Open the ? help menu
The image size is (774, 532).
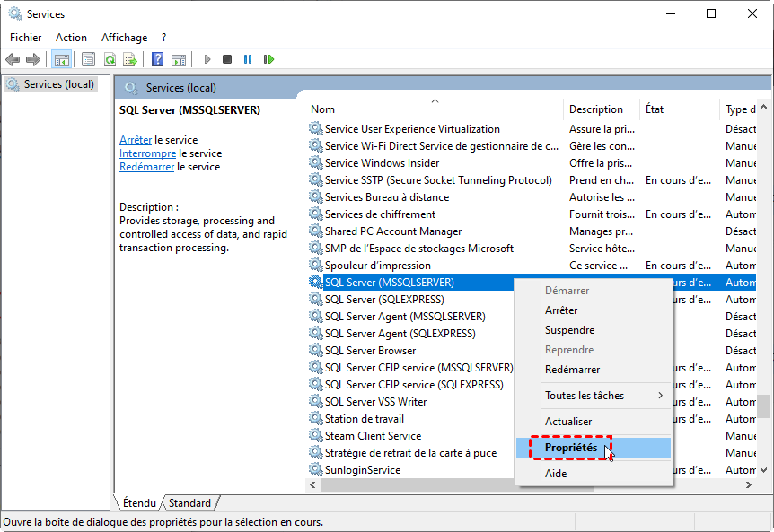pyautogui.click(x=164, y=38)
